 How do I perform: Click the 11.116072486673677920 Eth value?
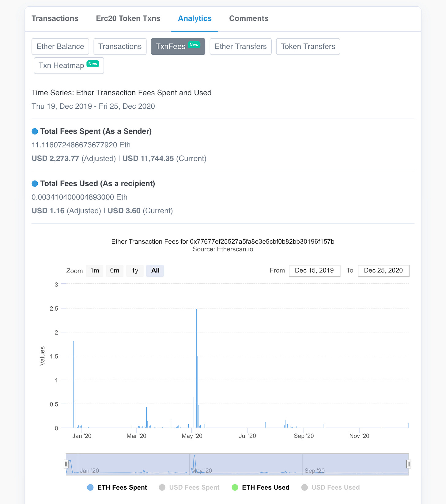tap(81, 145)
